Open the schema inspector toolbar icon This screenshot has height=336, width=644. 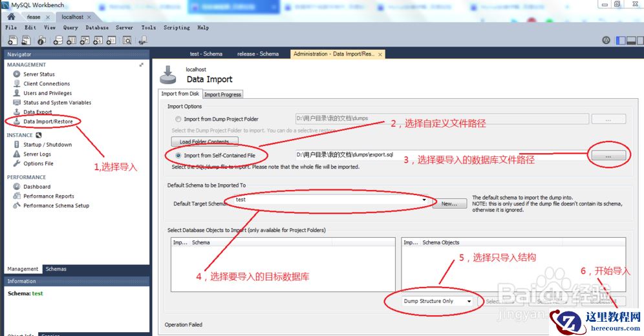pyautogui.click(x=41, y=40)
